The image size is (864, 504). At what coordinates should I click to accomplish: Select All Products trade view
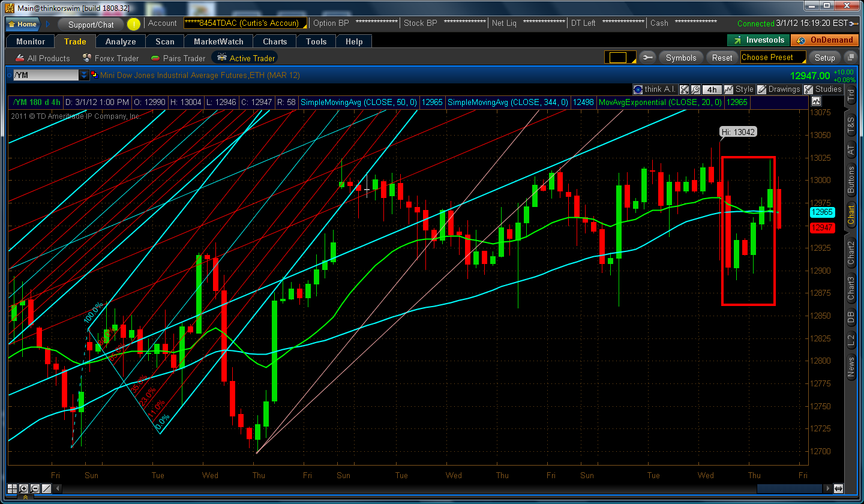43,58
